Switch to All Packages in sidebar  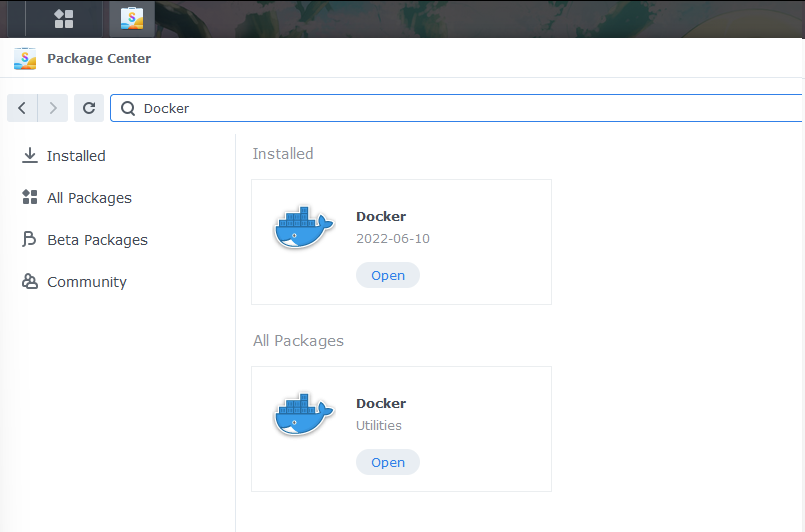click(89, 198)
